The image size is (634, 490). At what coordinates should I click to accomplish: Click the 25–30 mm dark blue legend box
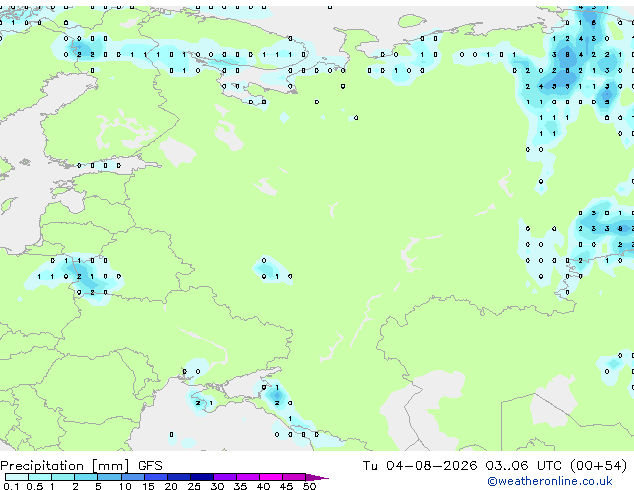coord(201,477)
